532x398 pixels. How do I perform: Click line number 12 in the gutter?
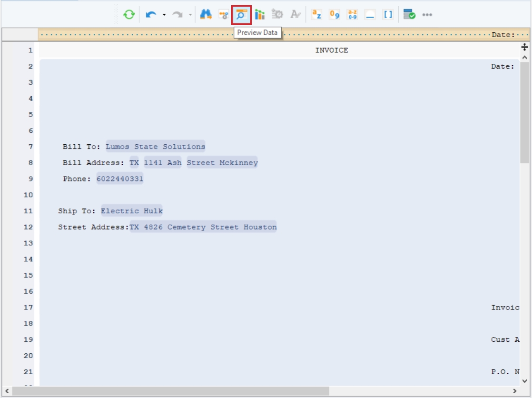[x=28, y=227]
